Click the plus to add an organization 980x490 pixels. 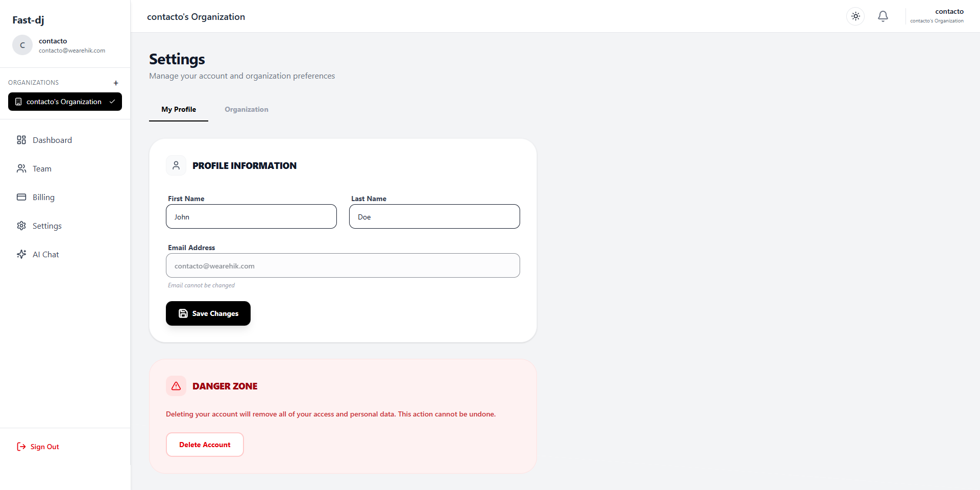[116, 83]
